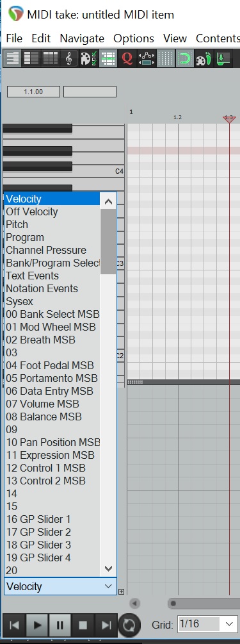Click the list scrollbar down arrow
The height and width of the screenshot is (644, 240).
108,568
